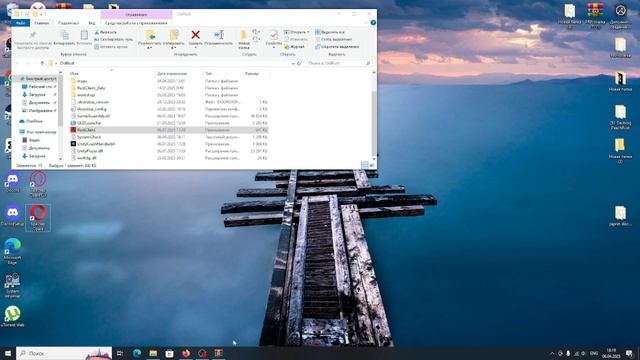Switch to the Вид (View) tab

pyautogui.click(x=92, y=23)
